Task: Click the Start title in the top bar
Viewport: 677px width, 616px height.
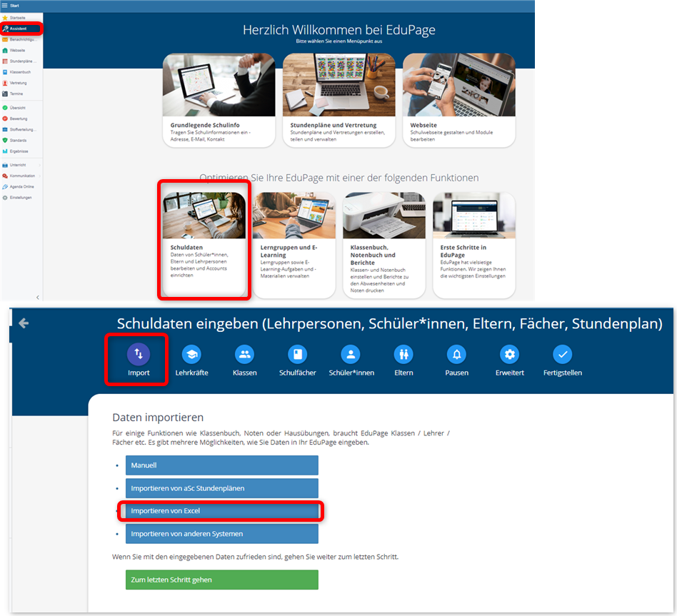Action: coord(15,6)
